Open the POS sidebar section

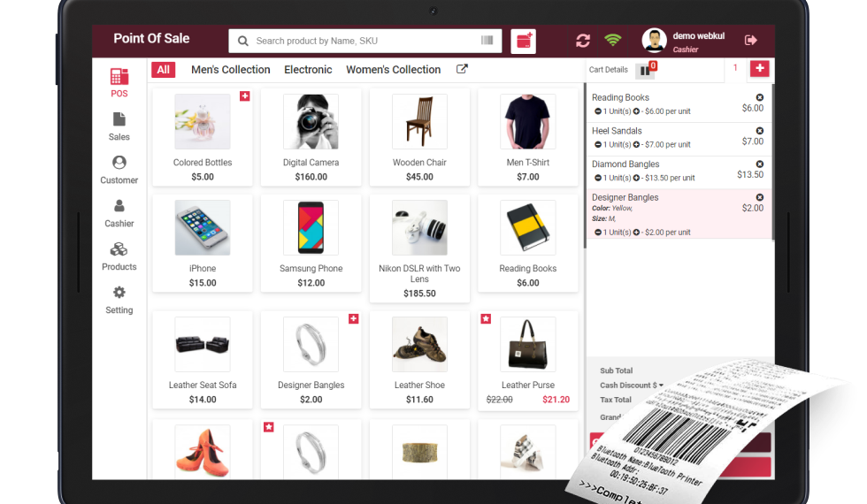coord(119,83)
